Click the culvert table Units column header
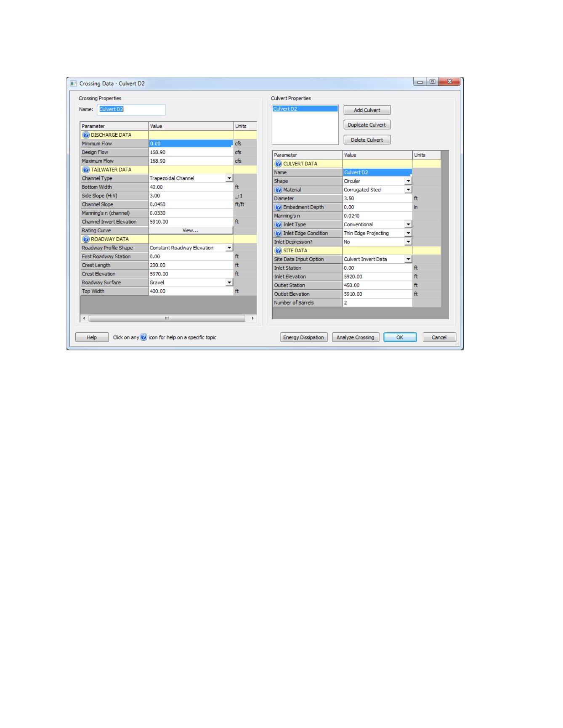Viewport: 563px width, 728px height. point(426,155)
